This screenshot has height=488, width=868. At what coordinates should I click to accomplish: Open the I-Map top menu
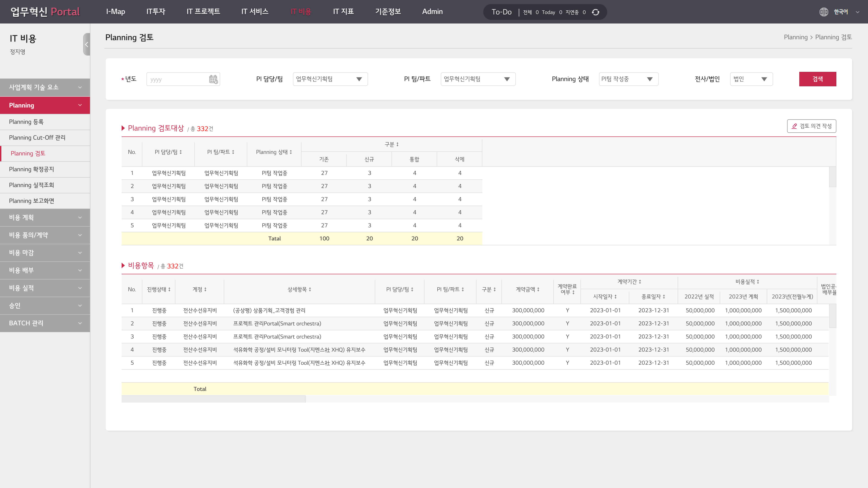click(x=116, y=12)
